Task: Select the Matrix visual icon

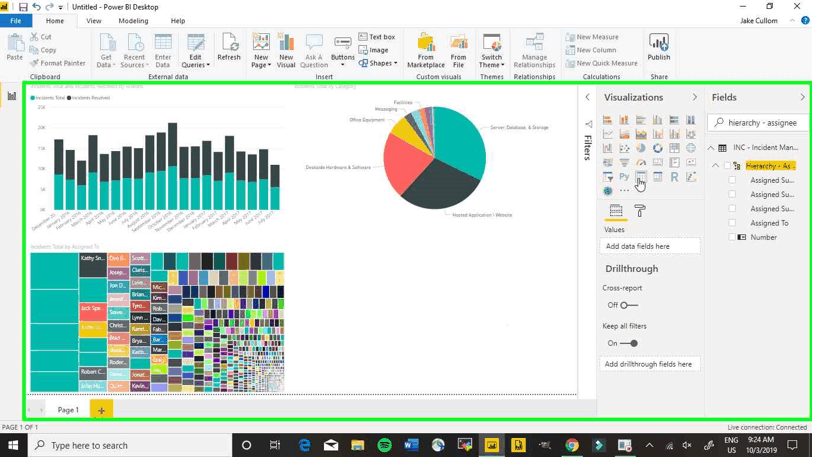Action: coord(657,177)
